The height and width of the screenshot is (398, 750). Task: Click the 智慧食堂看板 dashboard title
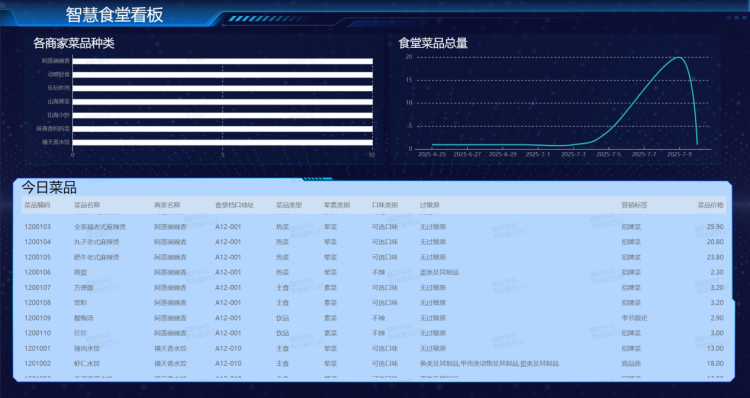114,15
